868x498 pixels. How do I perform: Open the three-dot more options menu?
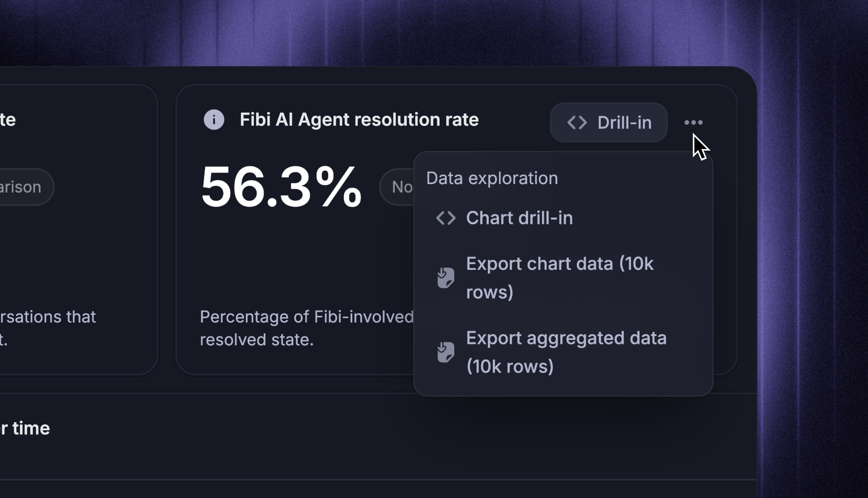(x=693, y=122)
